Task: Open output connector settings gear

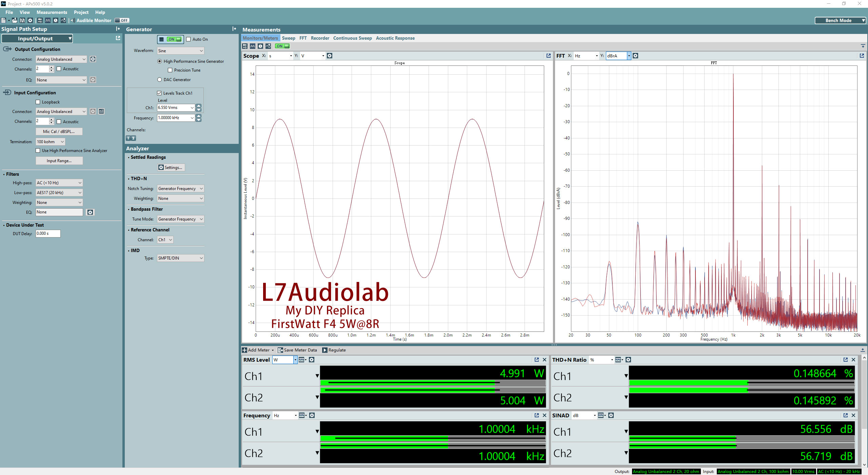Action: point(93,59)
